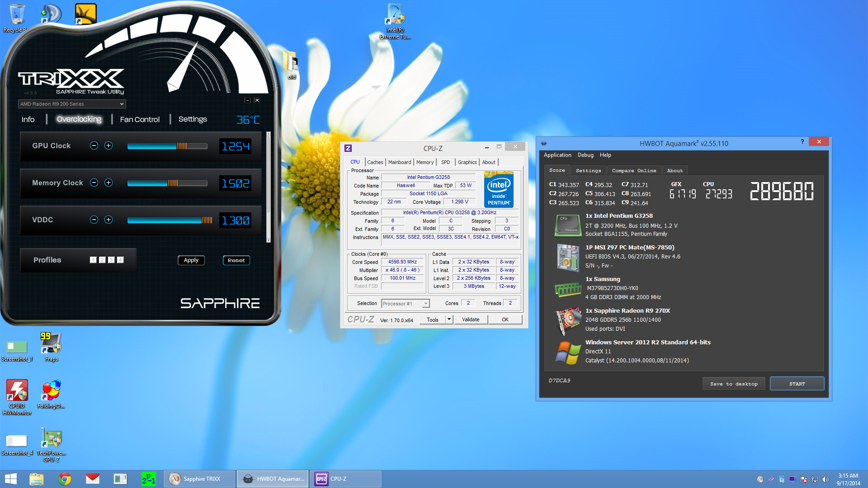Open the Windows Start button
The width and height of the screenshot is (868, 488).
(11, 479)
